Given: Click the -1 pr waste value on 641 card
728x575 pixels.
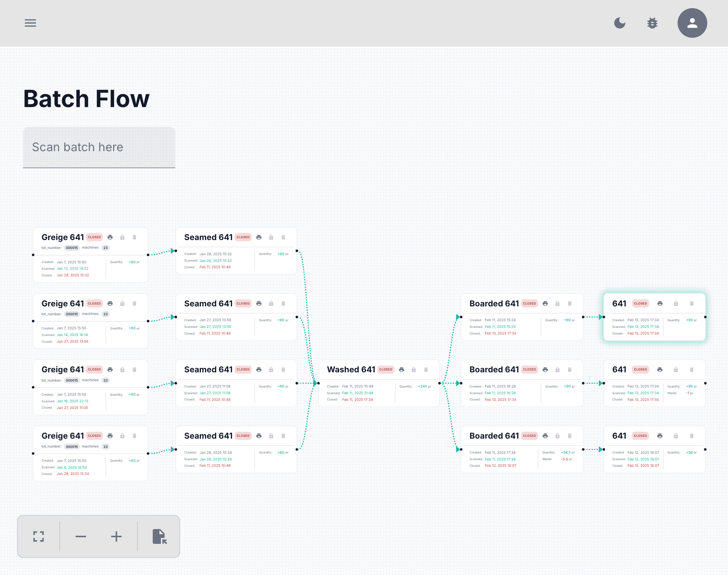Looking at the screenshot, I should [x=689, y=393].
